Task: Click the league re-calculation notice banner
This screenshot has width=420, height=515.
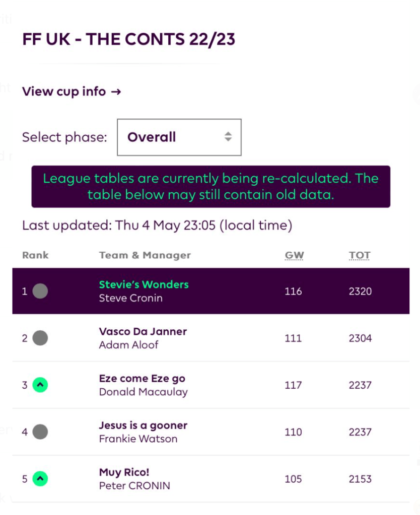Action: [x=211, y=186]
